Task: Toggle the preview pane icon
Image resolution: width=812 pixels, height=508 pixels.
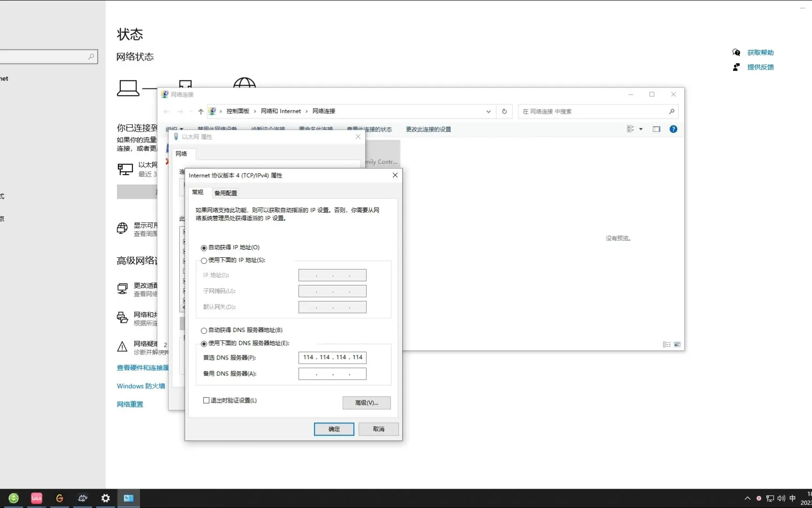Action: tap(656, 129)
